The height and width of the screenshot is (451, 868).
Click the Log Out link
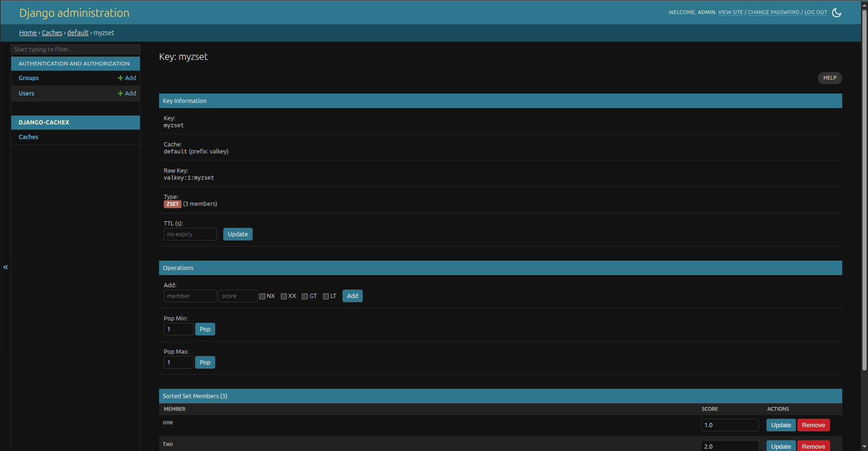816,13
